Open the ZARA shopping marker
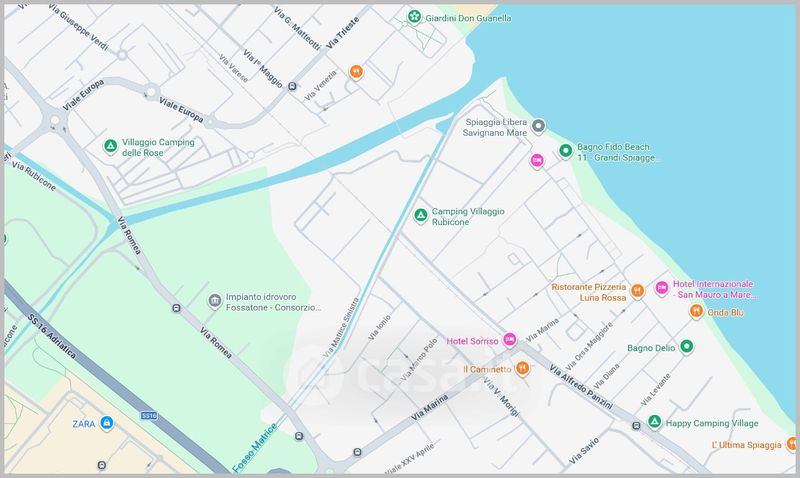800x478 pixels. click(107, 423)
